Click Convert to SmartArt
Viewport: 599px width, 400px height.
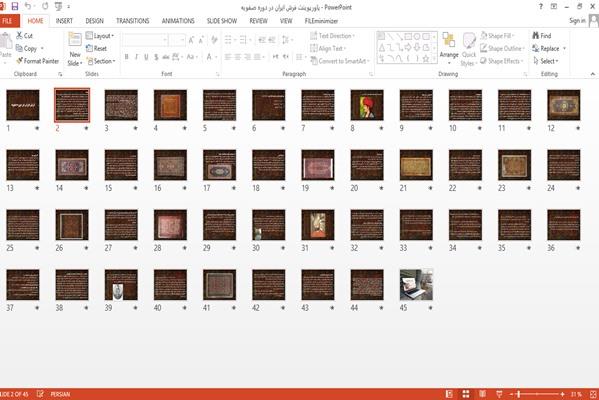pos(340,61)
